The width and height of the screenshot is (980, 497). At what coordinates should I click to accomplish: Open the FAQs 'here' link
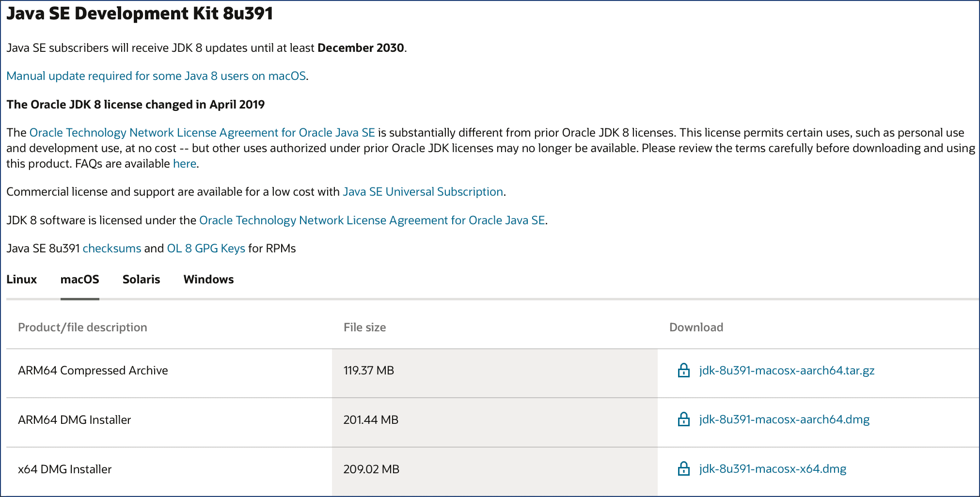185,164
